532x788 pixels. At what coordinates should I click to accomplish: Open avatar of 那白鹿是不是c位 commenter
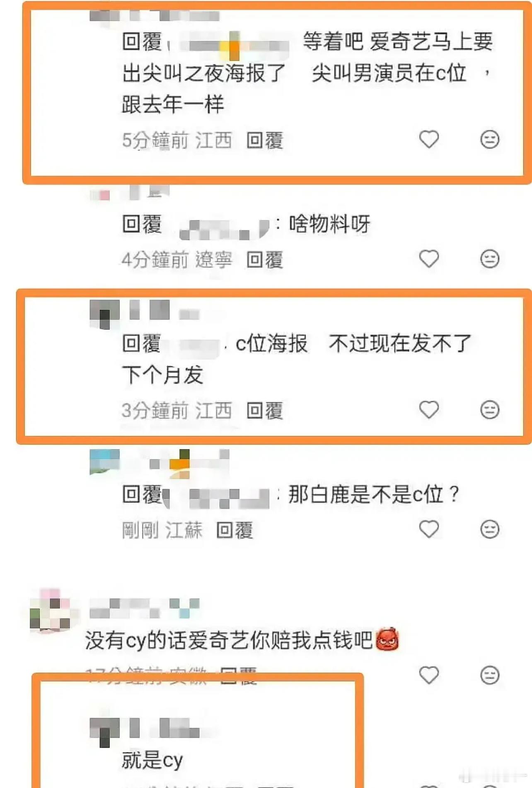click(x=104, y=462)
